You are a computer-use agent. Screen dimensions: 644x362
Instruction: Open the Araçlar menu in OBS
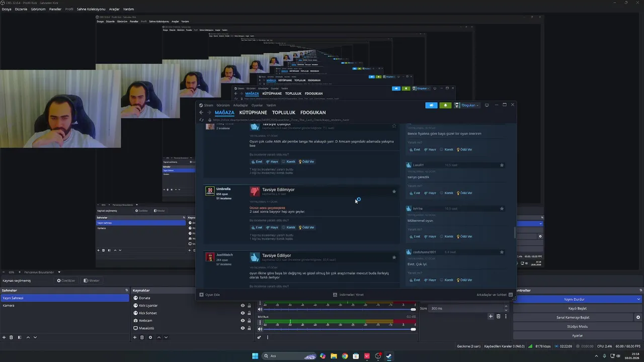click(114, 9)
